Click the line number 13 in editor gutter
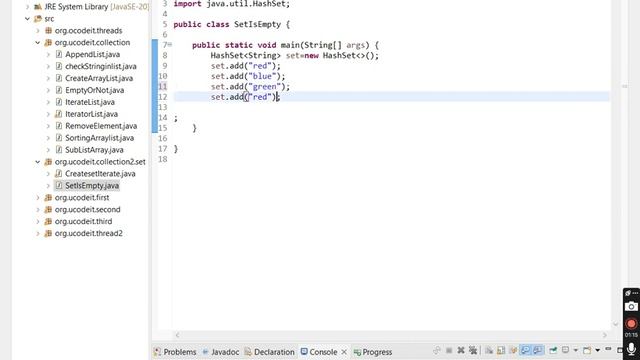Screen dimensions: 640x360 [162, 107]
